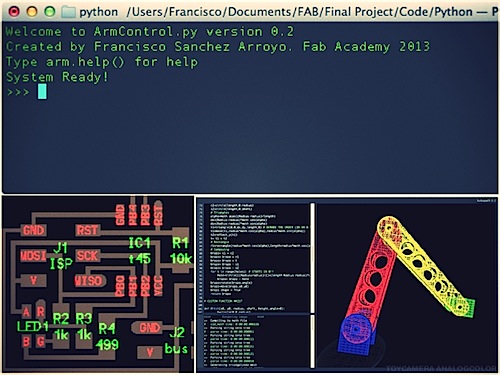Select the LED1 component label
Screen dimensions: 500x375
point(33,327)
